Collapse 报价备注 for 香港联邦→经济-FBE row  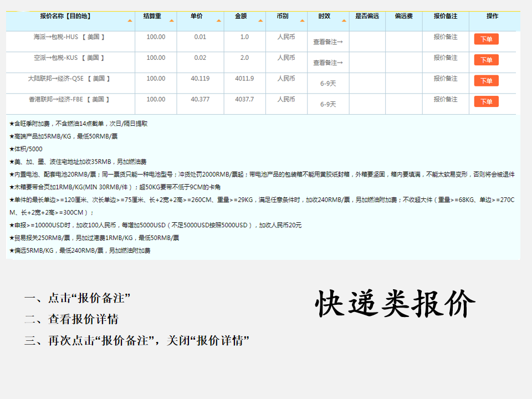[446, 100]
